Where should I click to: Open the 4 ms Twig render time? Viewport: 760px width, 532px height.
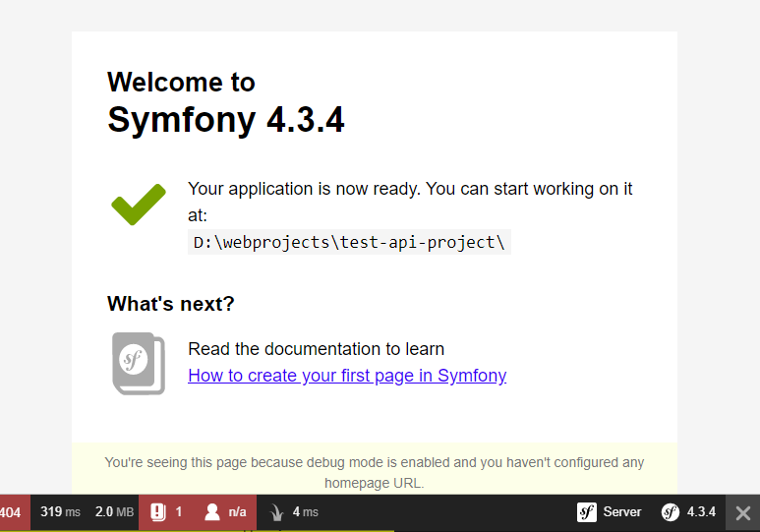(x=305, y=512)
